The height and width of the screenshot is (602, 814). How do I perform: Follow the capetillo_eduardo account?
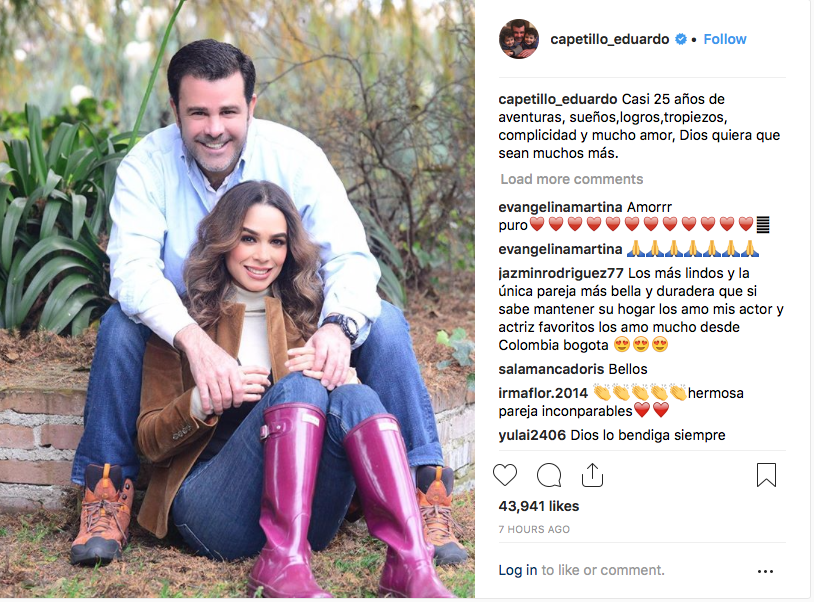tap(725, 39)
